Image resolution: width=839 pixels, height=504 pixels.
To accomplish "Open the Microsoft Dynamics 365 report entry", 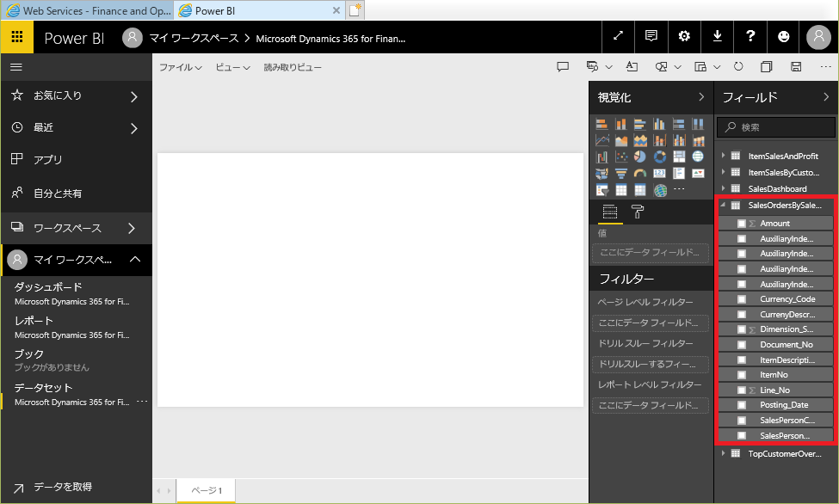I will pyautogui.click(x=71, y=335).
